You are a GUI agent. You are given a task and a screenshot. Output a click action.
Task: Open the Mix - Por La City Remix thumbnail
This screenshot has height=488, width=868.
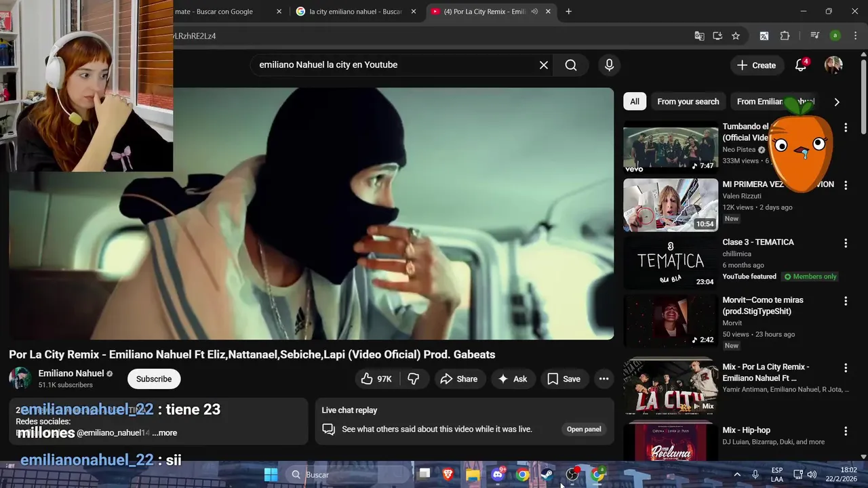tap(671, 386)
